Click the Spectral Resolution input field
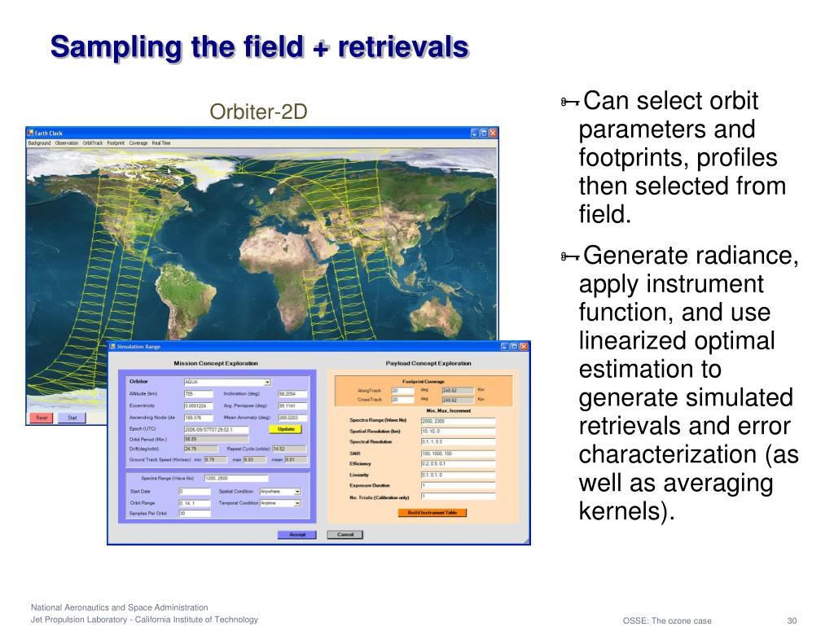Screen dimensions: 834x644 coord(458,442)
